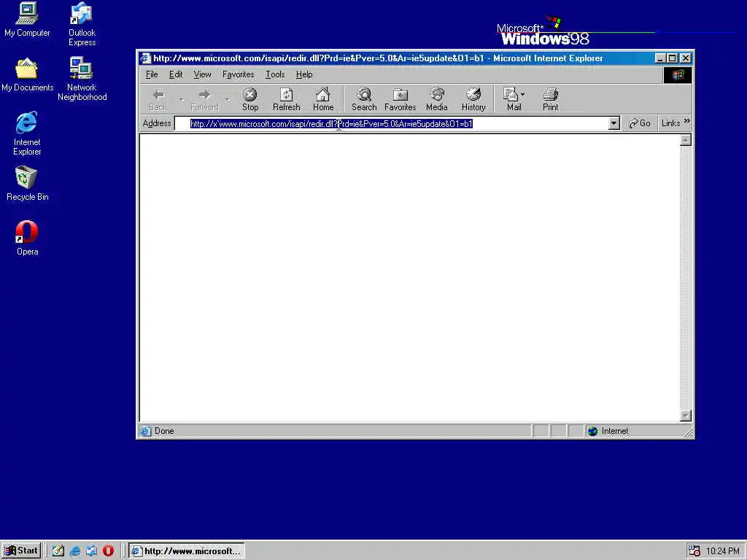
Task: Click the Windows logo throbber in IE
Action: pos(678,75)
